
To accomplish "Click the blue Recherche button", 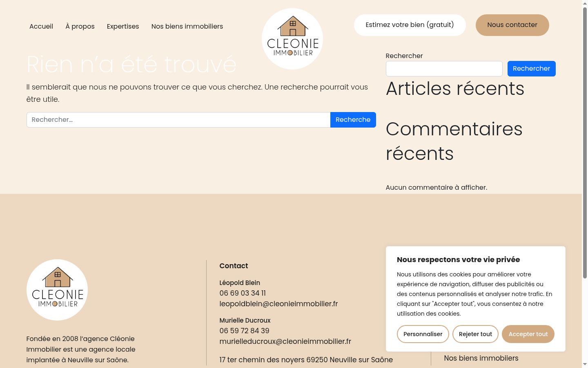I will (353, 120).
